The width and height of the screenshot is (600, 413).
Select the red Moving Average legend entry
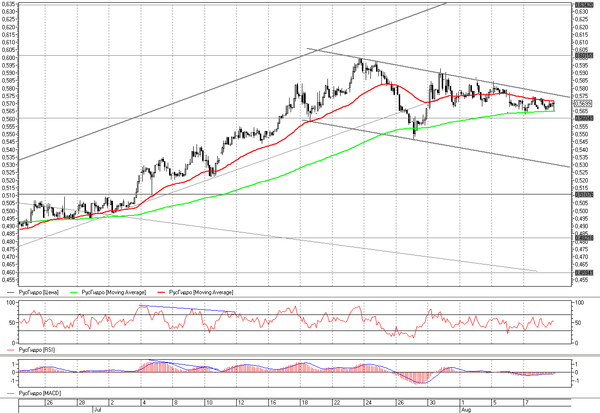196,292
